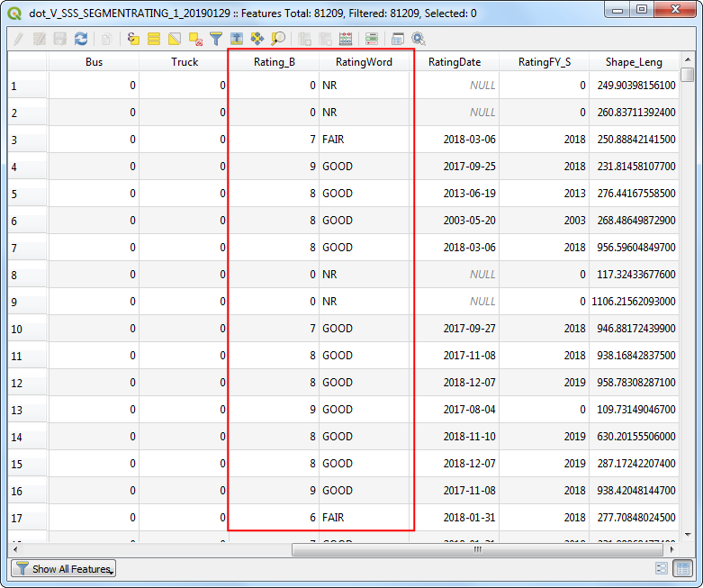Deselect all features
703x588 pixels.
tap(195, 39)
